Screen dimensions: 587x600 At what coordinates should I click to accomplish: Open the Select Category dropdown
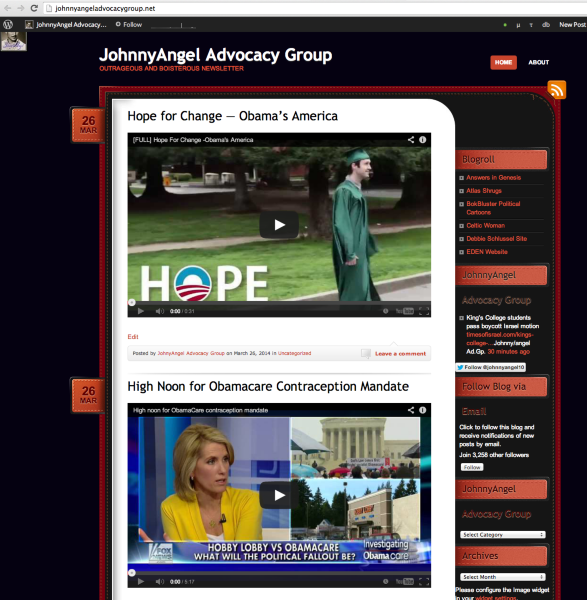coord(502,535)
